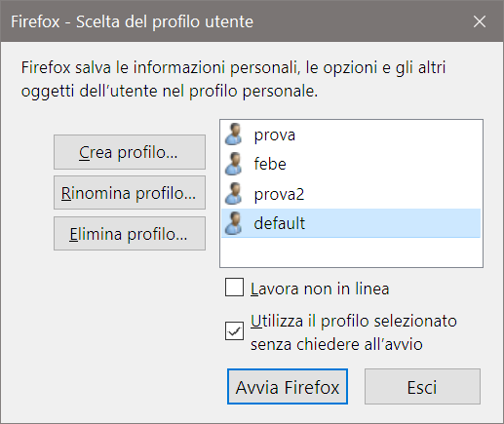Uncheck Utilizza il profilo selezionato checkbox
This screenshot has width=504, height=424.
234,330
